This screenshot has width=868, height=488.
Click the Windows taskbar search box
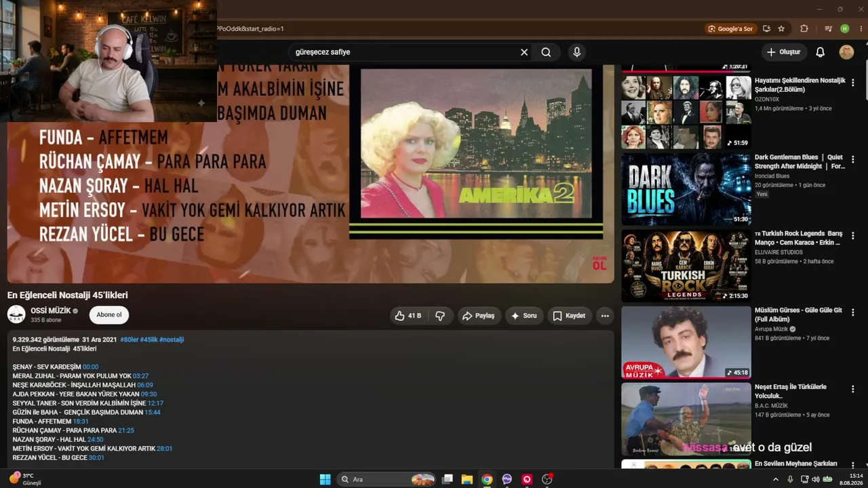[x=387, y=479]
